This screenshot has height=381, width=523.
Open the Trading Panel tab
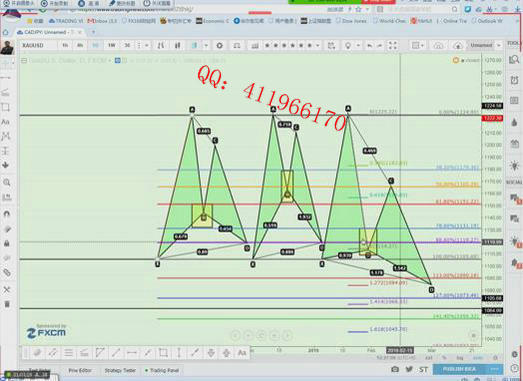[164, 370]
